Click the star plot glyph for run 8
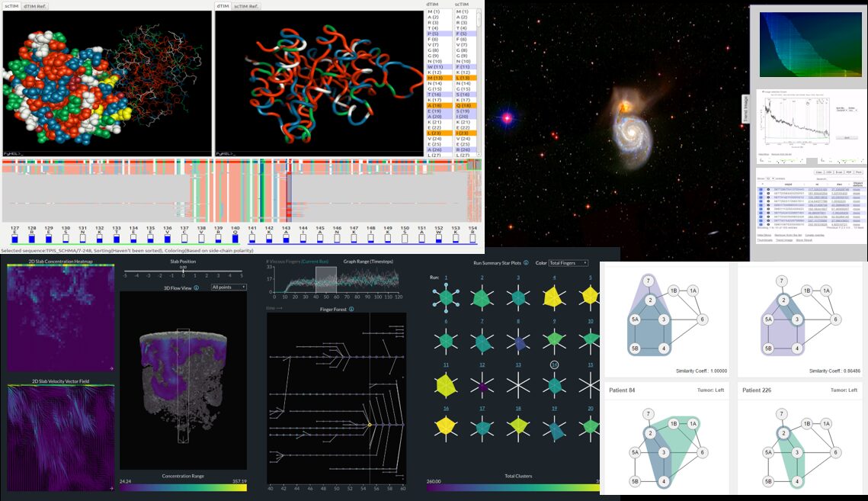The height and width of the screenshot is (501, 868). (x=517, y=344)
